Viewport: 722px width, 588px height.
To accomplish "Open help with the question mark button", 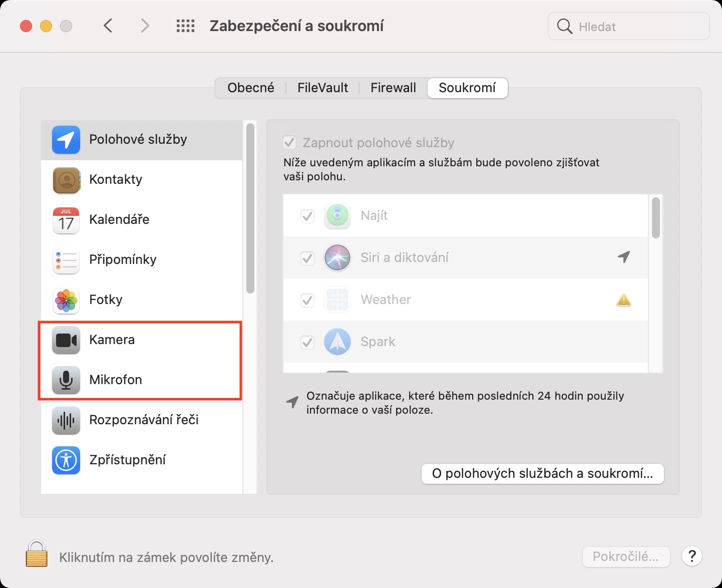I will (692, 556).
